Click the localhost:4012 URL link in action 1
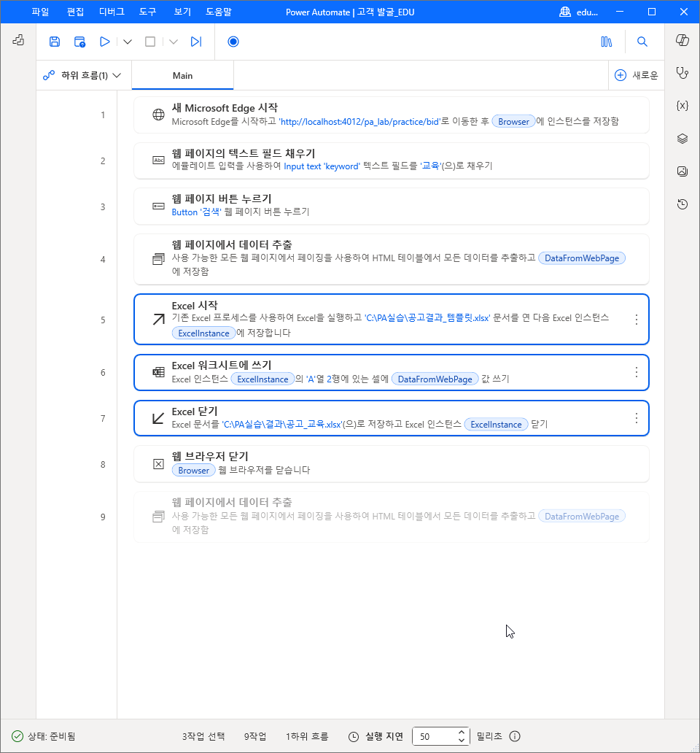 (359, 122)
